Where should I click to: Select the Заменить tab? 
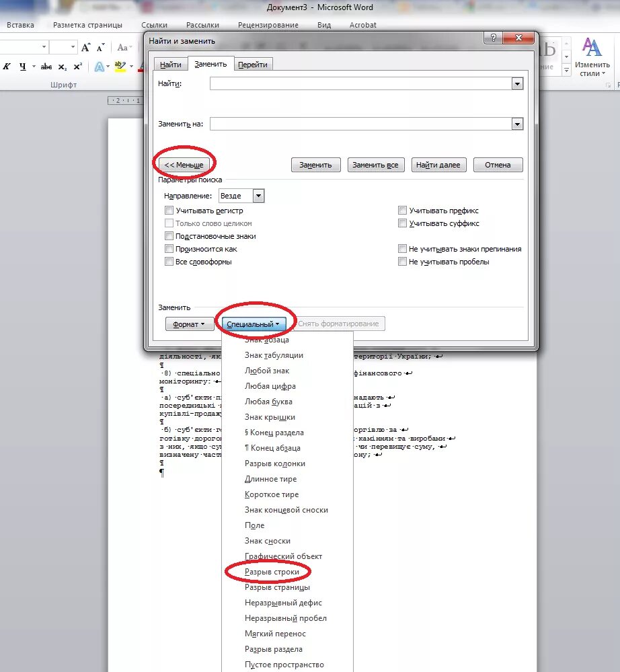(210, 64)
